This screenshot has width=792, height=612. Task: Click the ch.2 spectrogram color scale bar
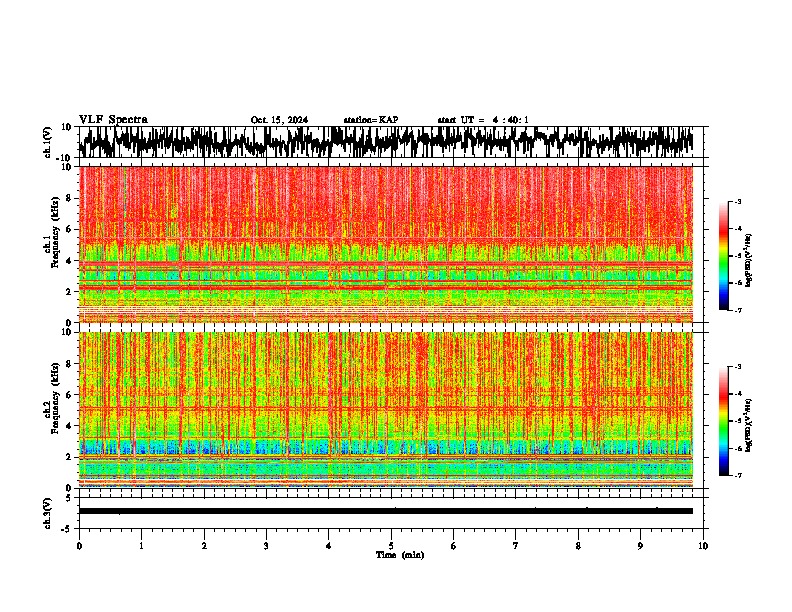coord(723,421)
